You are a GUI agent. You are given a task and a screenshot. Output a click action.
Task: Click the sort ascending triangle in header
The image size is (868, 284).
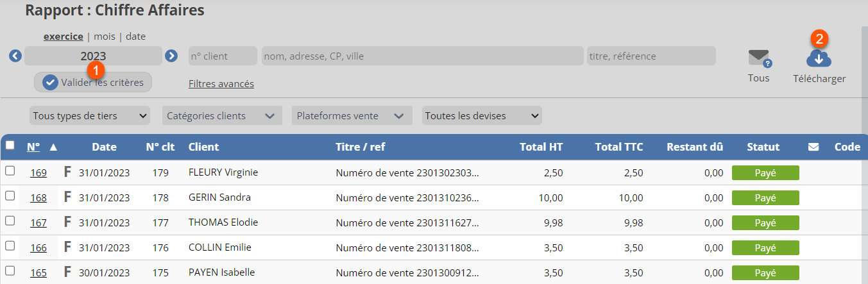(x=53, y=147)
